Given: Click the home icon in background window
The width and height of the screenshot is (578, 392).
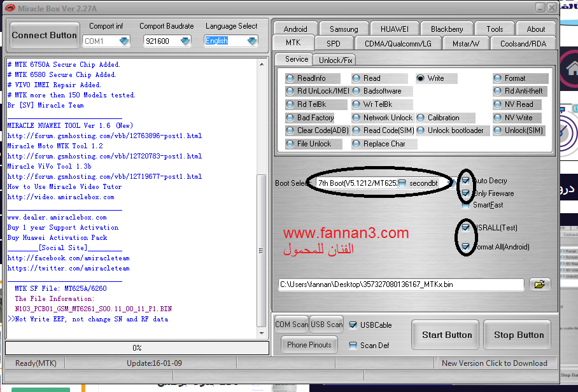Looking at the screenshot, I should [572, 68].
